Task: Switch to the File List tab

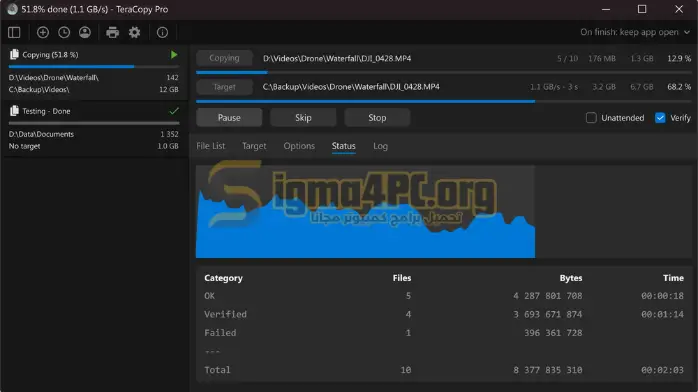Action: [x=211, y=146]
